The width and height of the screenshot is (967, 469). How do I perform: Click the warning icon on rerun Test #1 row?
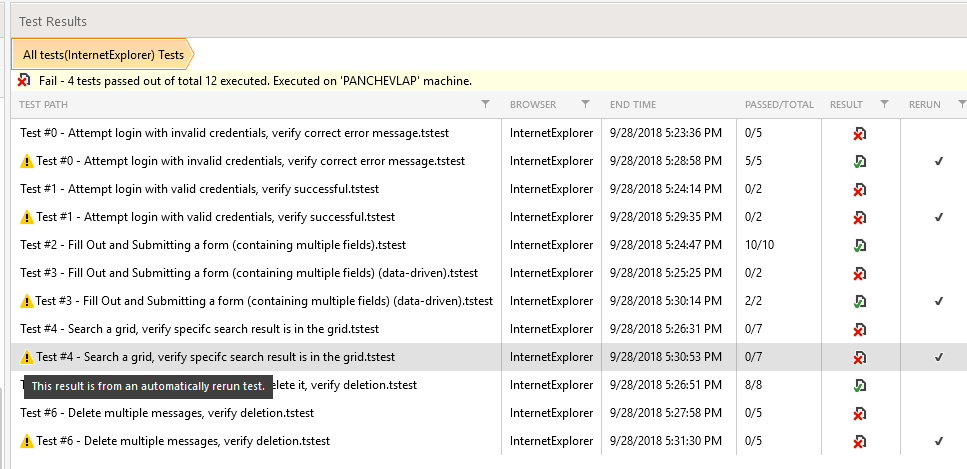(27, 217)
